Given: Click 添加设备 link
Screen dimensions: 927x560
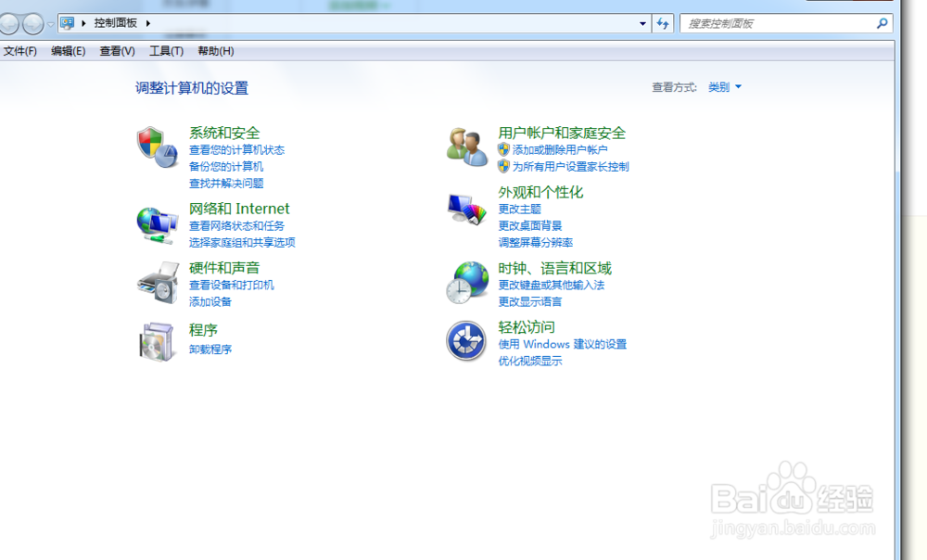Looking at the screenshot, I should click(x=210, y=301).
